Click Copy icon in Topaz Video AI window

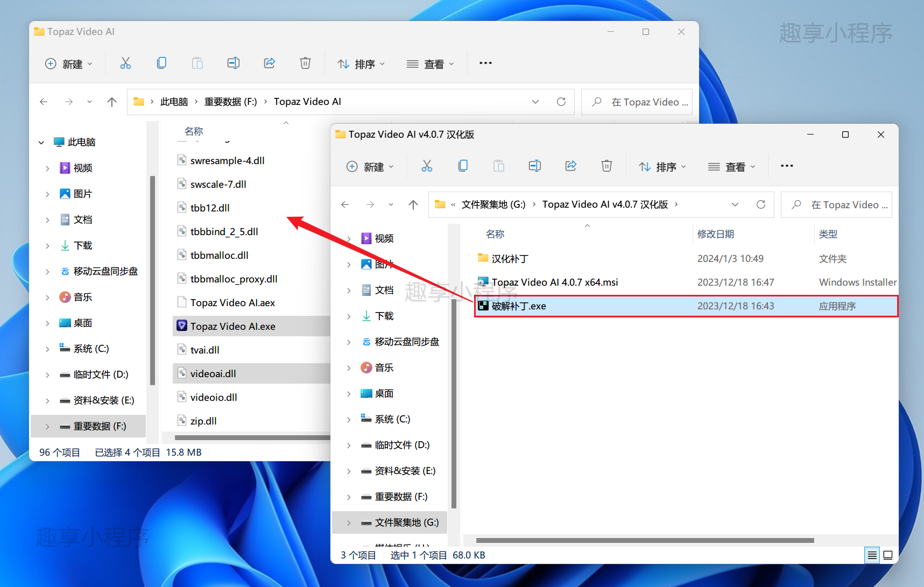(x=161, y=63)
